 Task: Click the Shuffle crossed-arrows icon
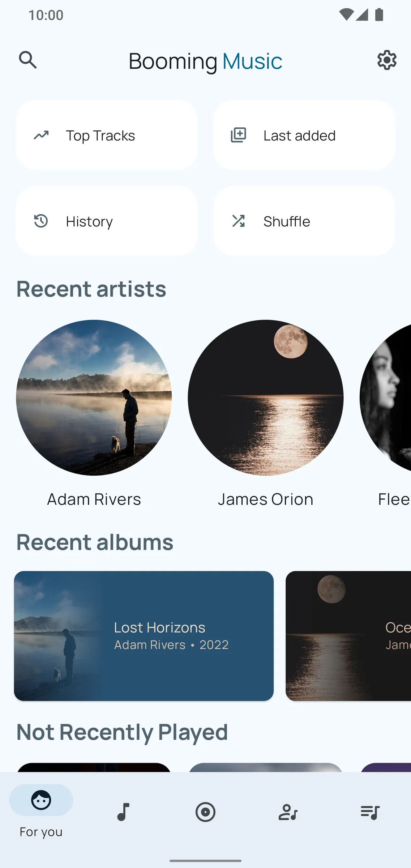pos(239,221)
